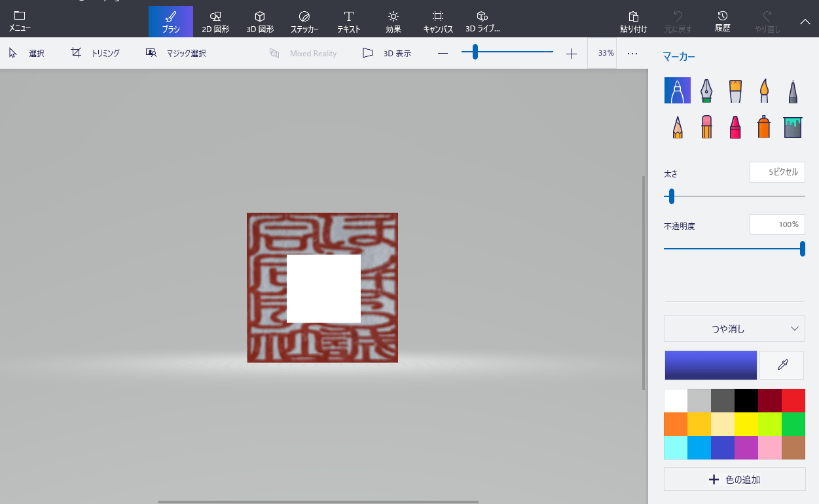Viewport: 819px width, 504px height.
Task: Open the メニュー folder menu
Action: (20, 21)
